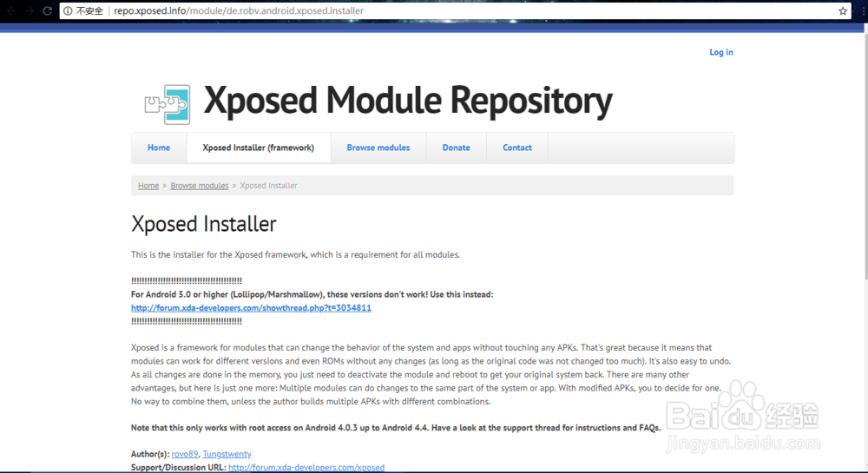
Task: Click the 'This is the installer' sentence
Action: 296,255
